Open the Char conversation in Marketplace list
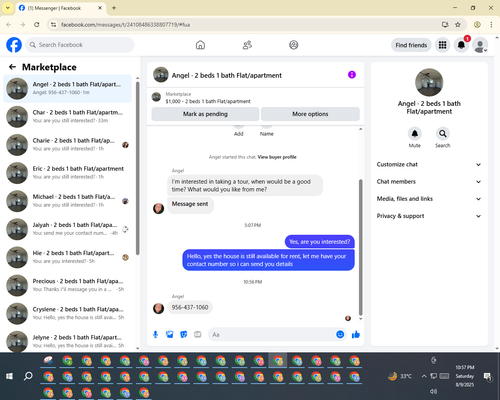500x400 pixels. 67,117
